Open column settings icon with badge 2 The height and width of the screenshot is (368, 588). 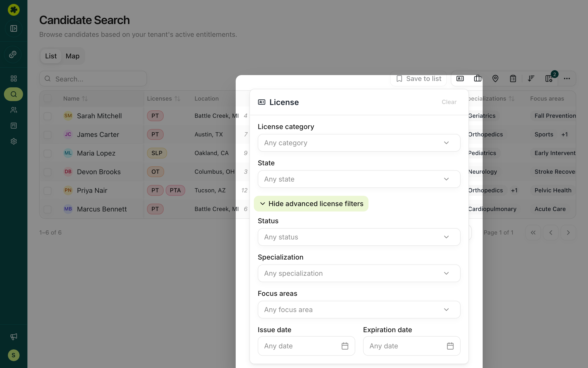pos(549,79)
